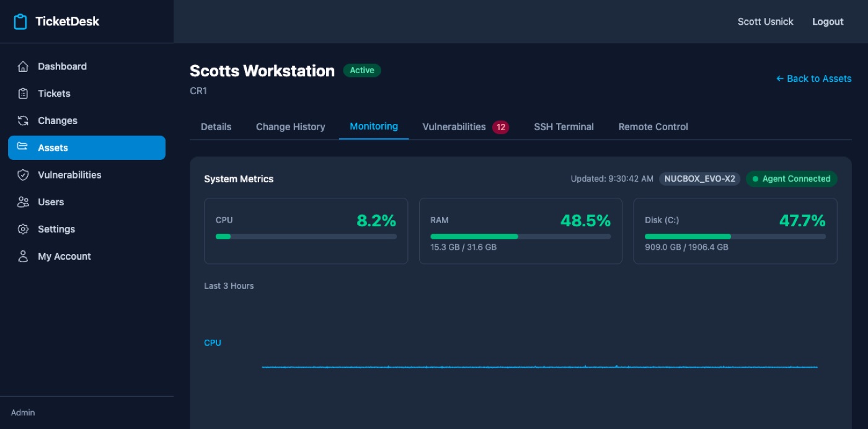Click the TicketDesk clipboard logo icon
Image resolution: width=868 pixels, height=429 pixels.
click(x=20, y=22)
